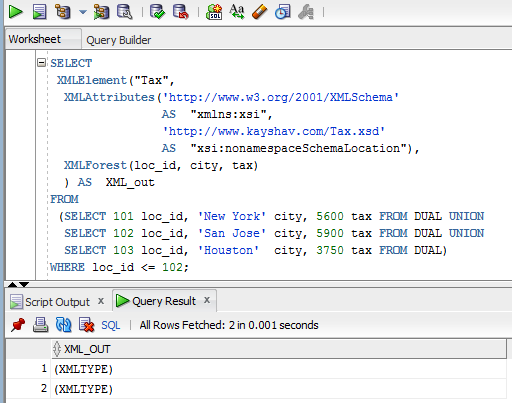Click the Run Script toolbar icon
Viewport: 512px width, 403px height.
pyautogui.click(x=39, y=12)
